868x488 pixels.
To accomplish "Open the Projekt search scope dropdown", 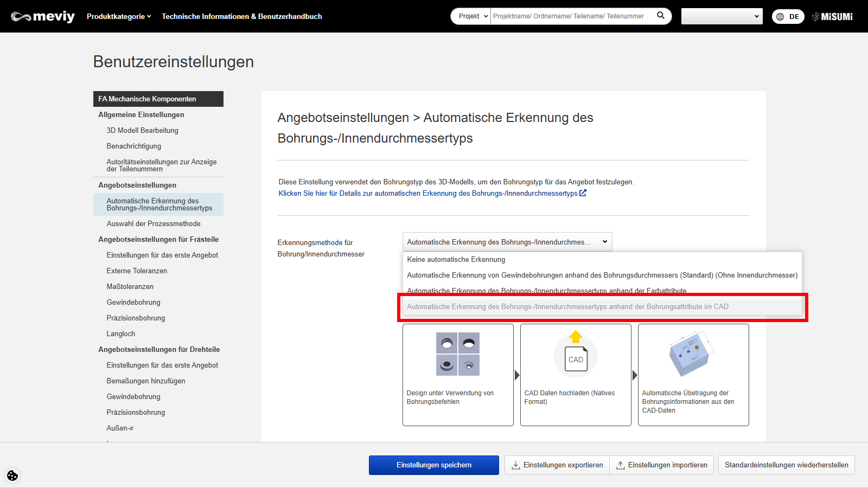I will 471,16.
